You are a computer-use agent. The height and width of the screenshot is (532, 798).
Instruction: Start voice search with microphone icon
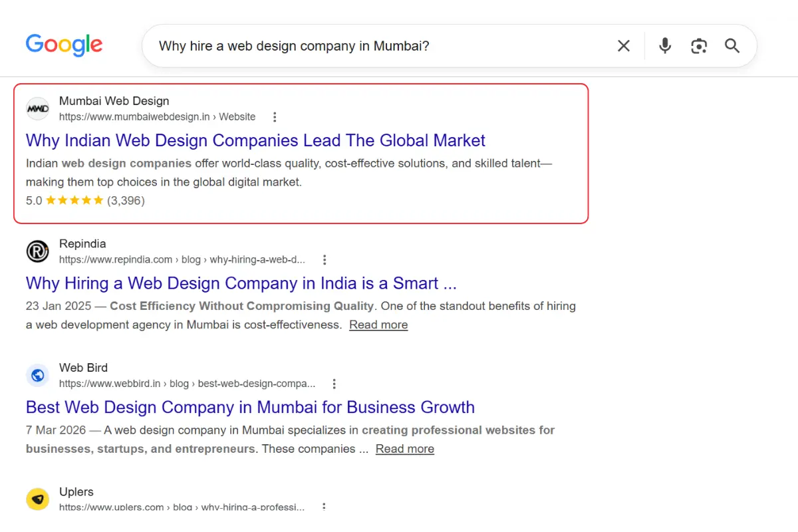click(665, 46)
